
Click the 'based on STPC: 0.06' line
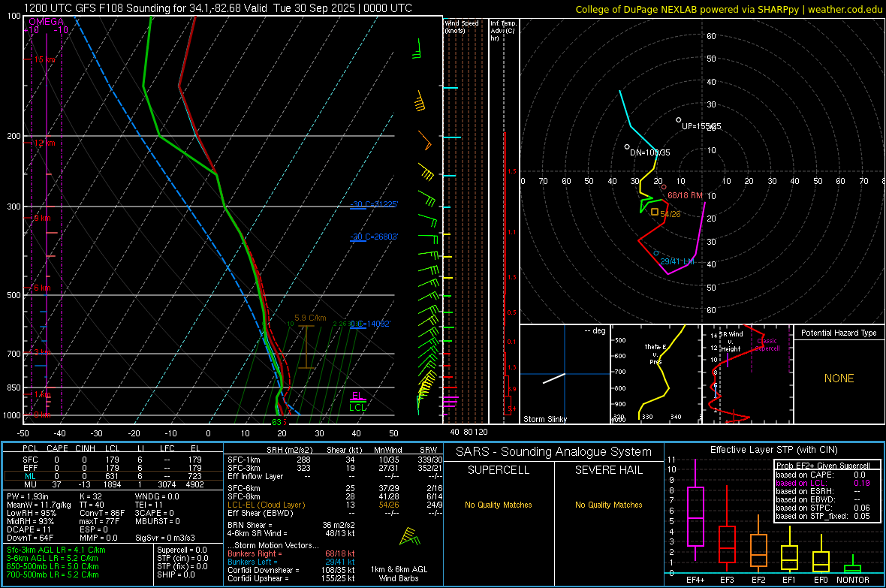point(823,508)
